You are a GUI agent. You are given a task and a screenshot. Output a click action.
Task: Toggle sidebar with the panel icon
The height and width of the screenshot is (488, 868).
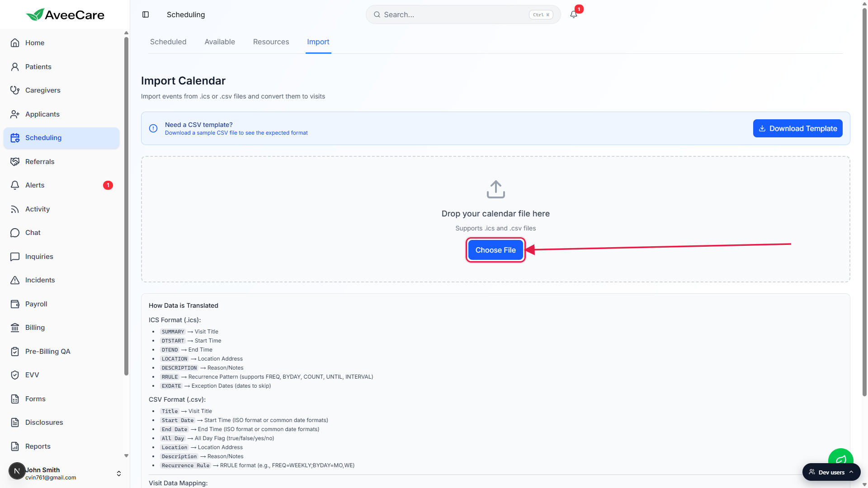coord(146,14)
